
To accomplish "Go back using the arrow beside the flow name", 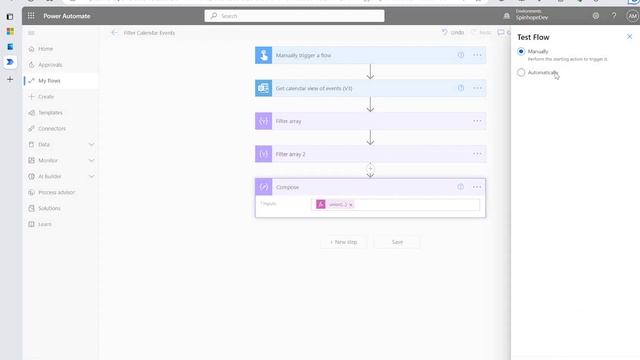I will pos(114,33).
